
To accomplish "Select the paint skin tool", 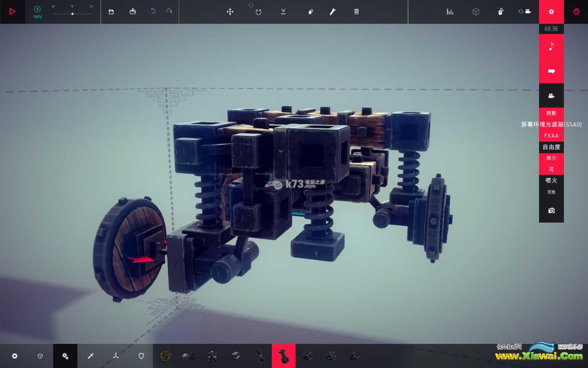I will [x=311, y=12].
